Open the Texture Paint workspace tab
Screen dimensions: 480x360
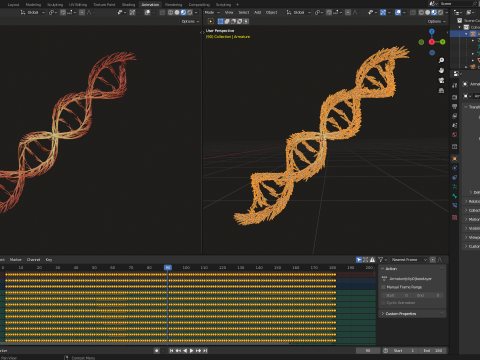tap(104, 4)
